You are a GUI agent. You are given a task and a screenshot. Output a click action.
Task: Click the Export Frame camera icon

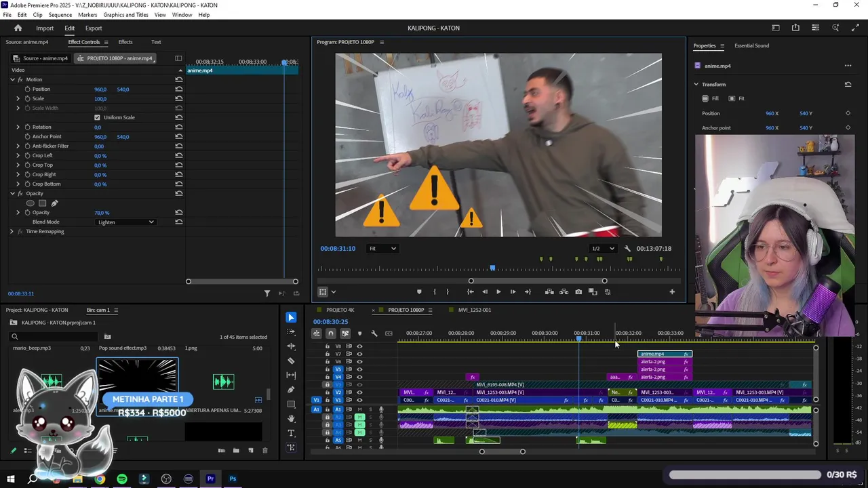coord(578,291)
